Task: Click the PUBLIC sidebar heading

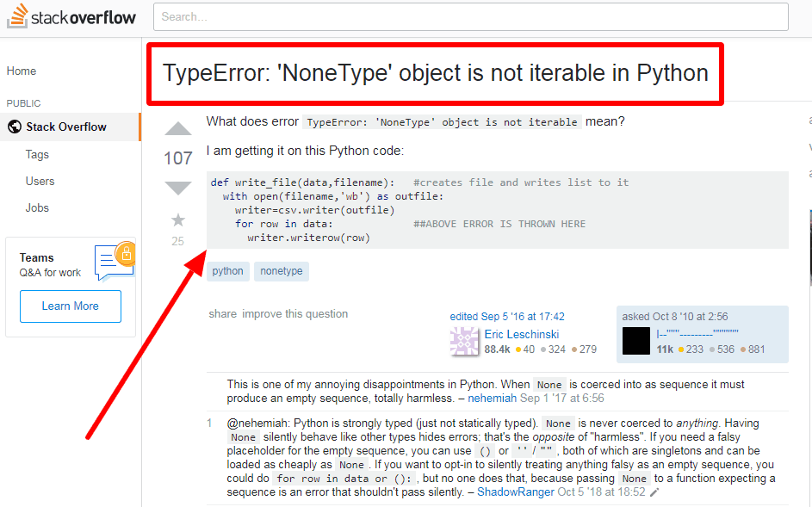Action: pos(23,103)
